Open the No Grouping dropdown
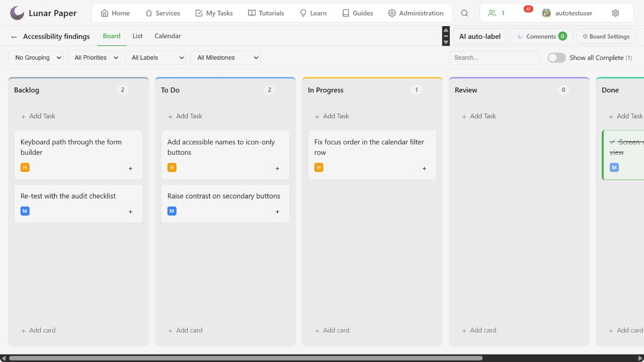This screenshot has height=362, width=644. pyautogui.click(x=36, y=58)
